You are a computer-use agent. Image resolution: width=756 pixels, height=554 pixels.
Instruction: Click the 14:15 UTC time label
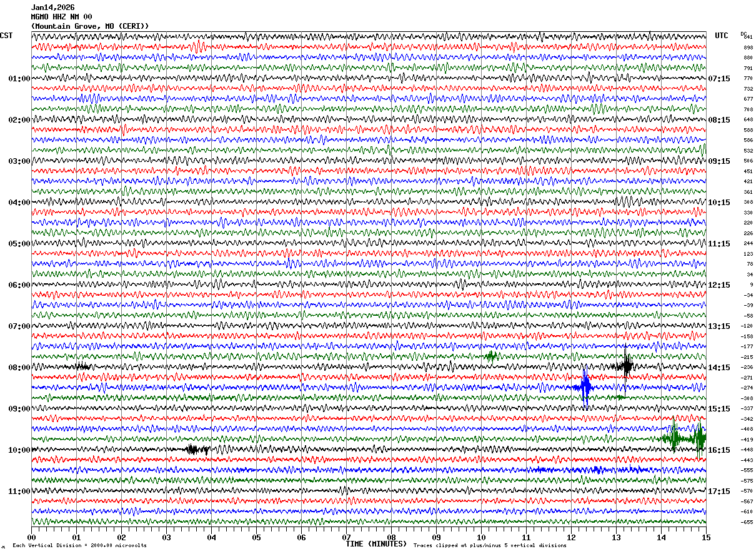[x=719, y=368]
